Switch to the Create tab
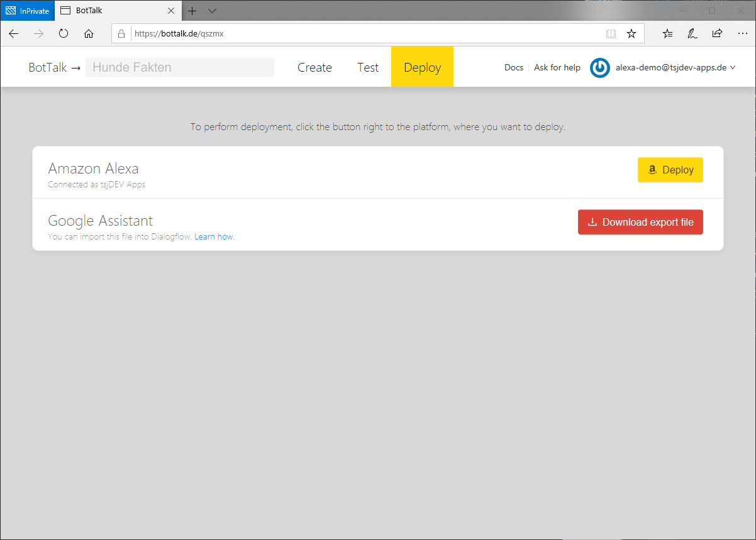Image resolution: width=756 pixels, height=540 pixels. pos(314,67)
